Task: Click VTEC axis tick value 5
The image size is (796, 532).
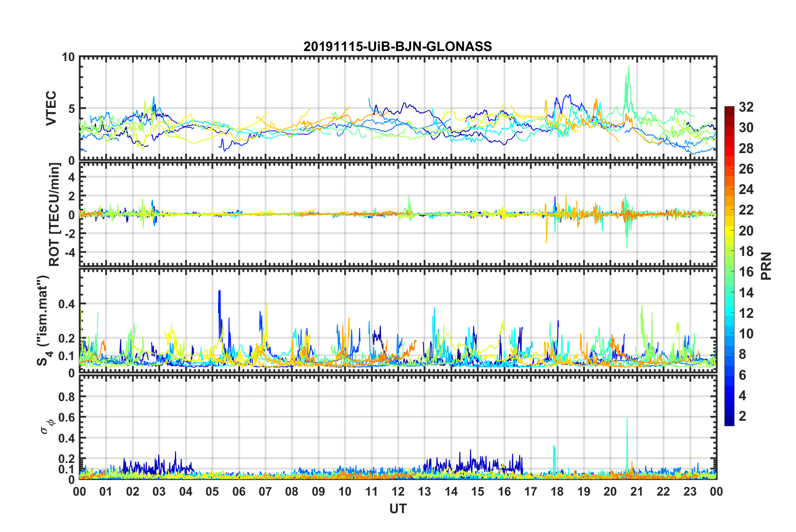Action: (x=71, y=109)
